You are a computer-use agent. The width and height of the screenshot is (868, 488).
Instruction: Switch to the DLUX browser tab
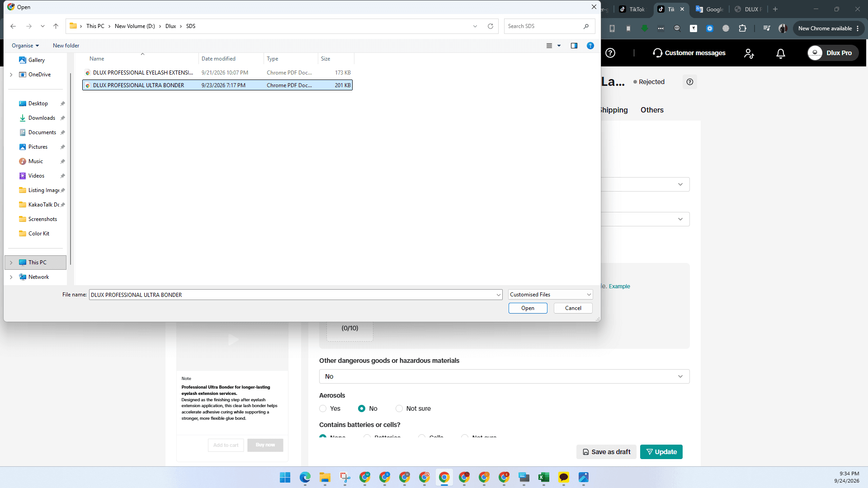tap(748, 9)
